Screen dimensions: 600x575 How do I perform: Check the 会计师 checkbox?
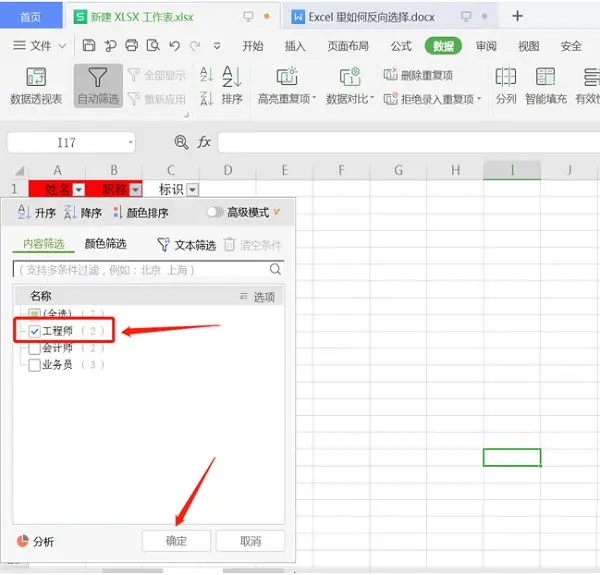point(34,348)
